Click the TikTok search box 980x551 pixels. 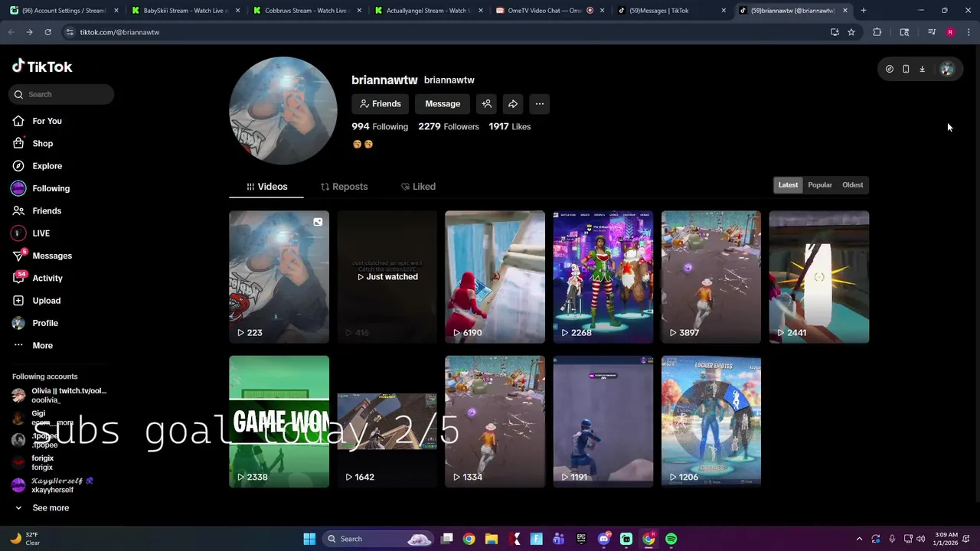pyautogui.click(x=62, y=94)
